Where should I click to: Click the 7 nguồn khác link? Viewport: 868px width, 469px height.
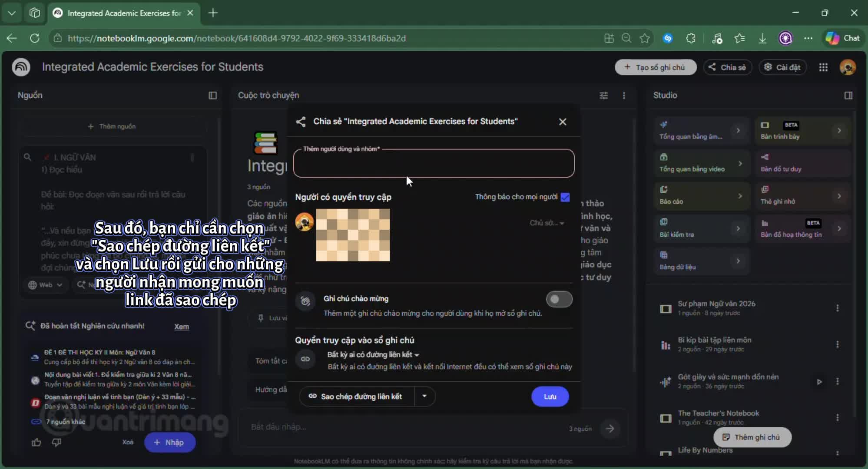pos(66,422)
